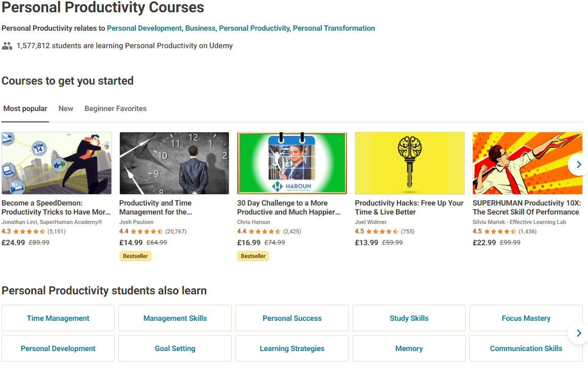
Task: Click the students group icon beside the learner count
Action: coord(7,46)
